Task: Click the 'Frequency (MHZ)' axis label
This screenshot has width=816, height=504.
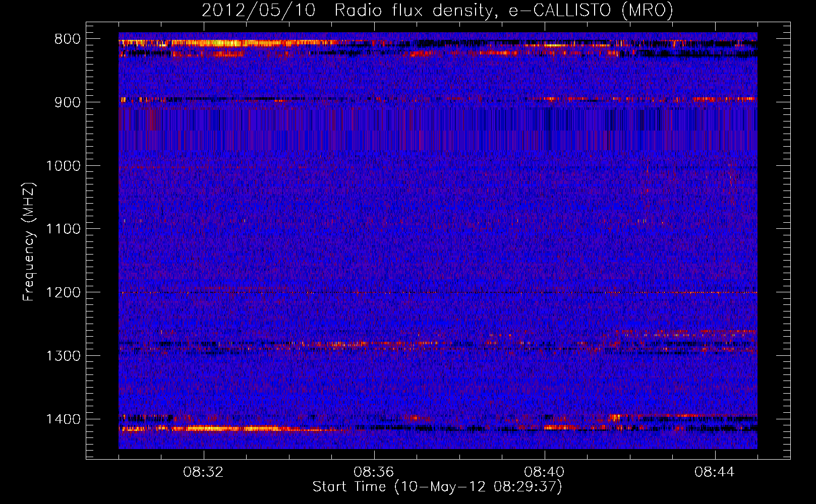Action: coord(29,241)
